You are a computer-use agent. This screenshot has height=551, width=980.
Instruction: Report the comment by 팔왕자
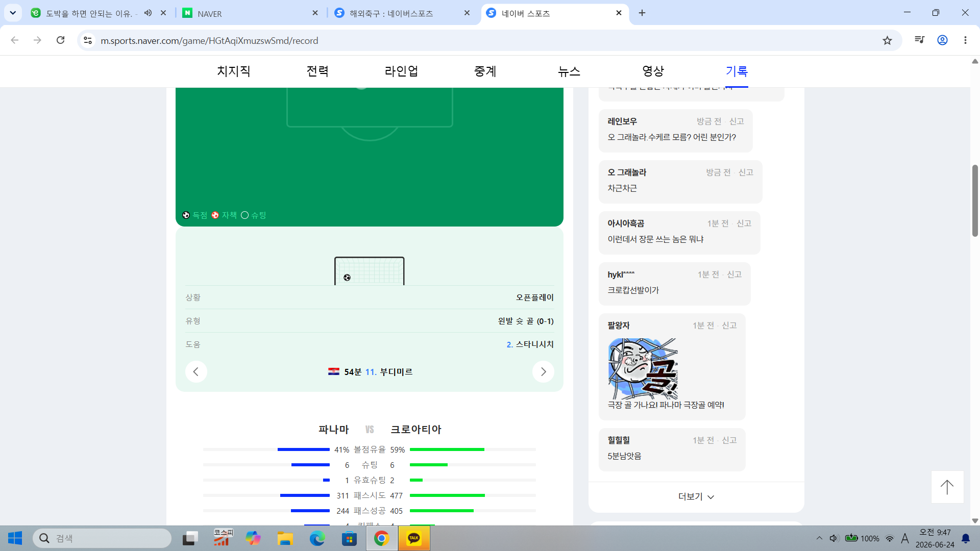tap(729, 325)
